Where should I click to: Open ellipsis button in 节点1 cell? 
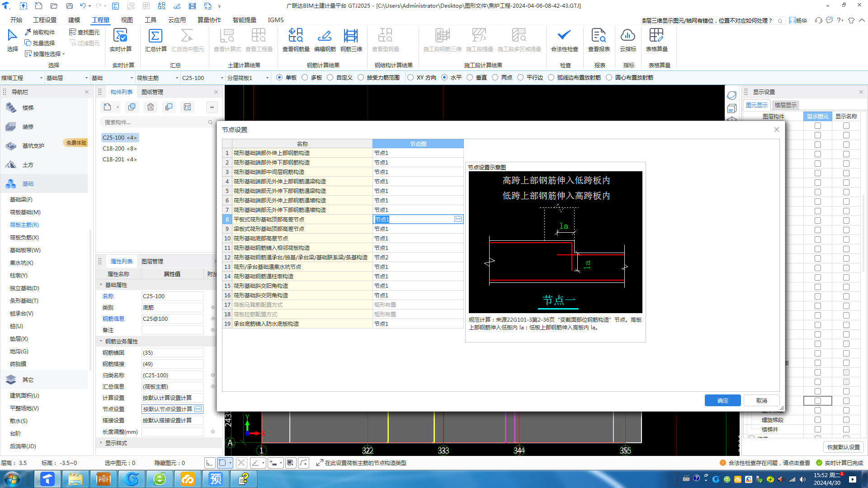click(x=458, y=219)
